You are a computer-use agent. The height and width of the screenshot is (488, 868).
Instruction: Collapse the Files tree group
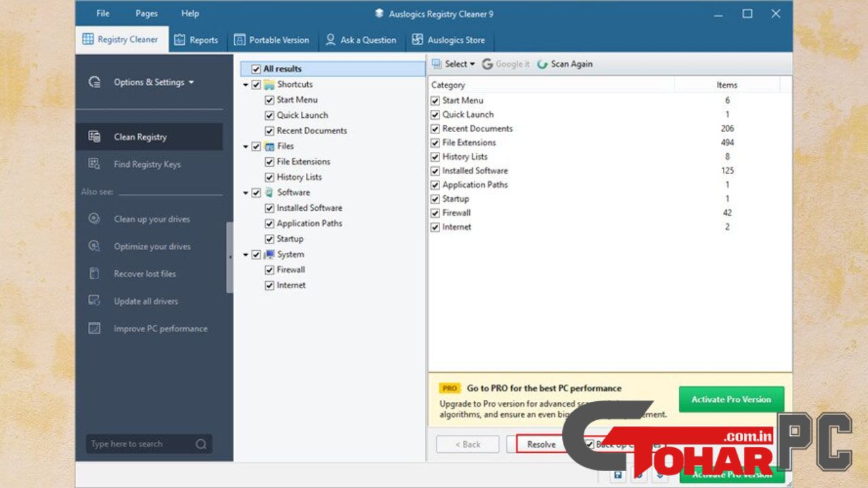point(245,146)
